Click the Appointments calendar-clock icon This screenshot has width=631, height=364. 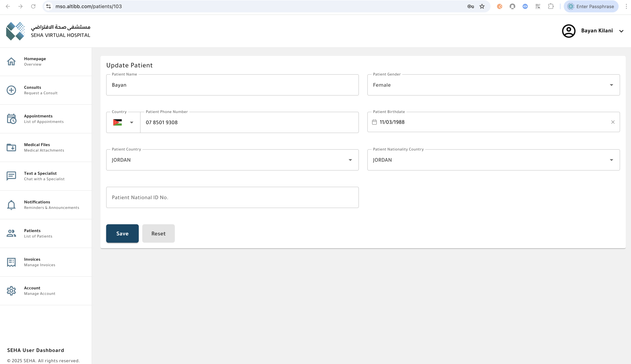coord(11,119)
